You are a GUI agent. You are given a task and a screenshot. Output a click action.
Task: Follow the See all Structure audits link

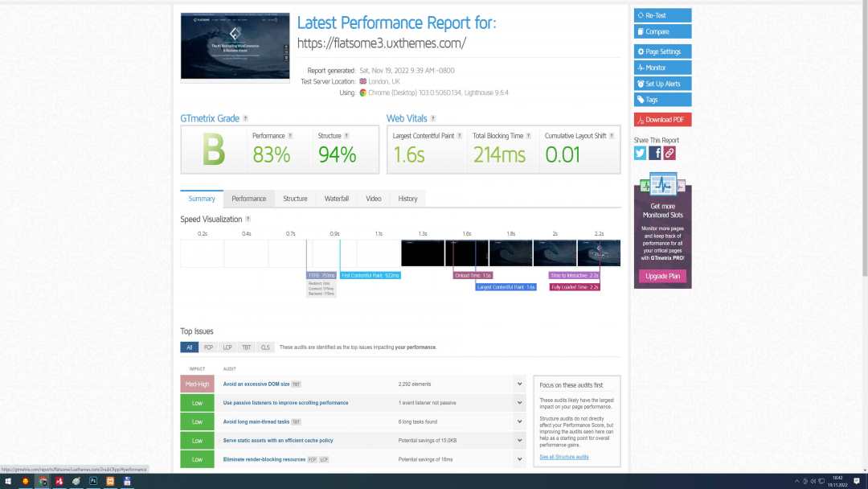(564, 457)
